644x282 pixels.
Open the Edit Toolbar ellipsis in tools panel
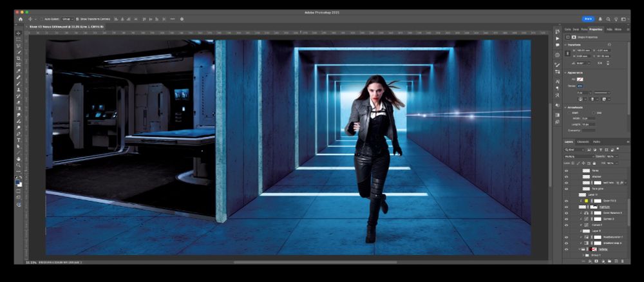tap(19, 171)
